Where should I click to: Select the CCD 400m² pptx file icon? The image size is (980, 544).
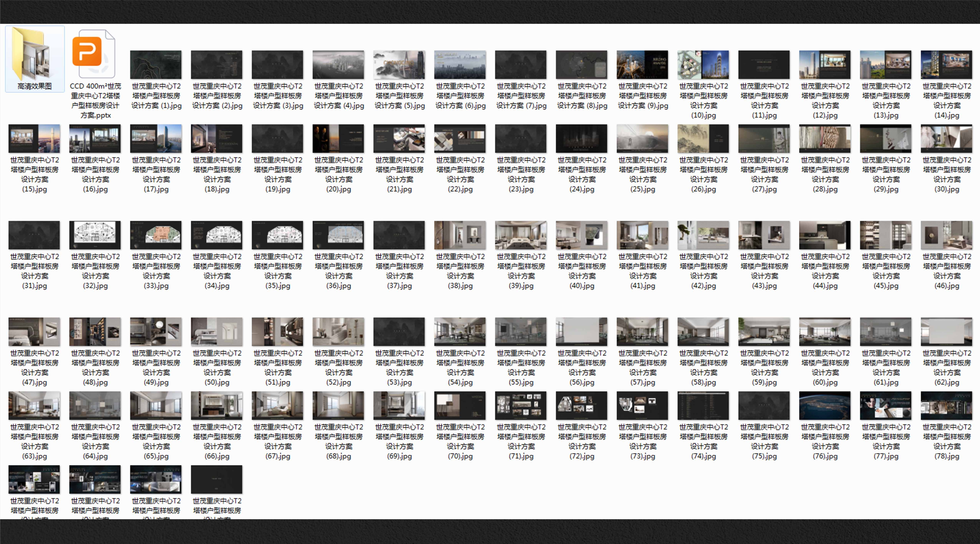[94, 54]
